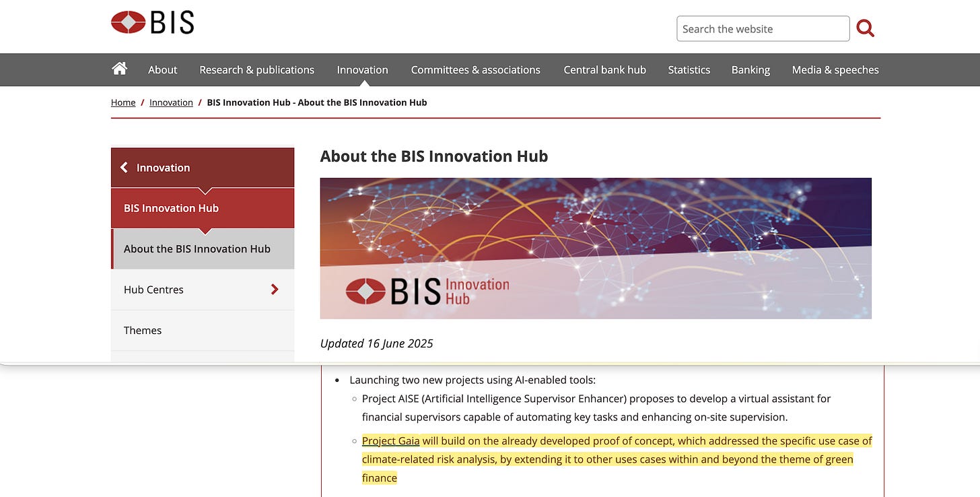Click the Home icon in the navigation bar
The image size is (980, 497).
point(120,69)
